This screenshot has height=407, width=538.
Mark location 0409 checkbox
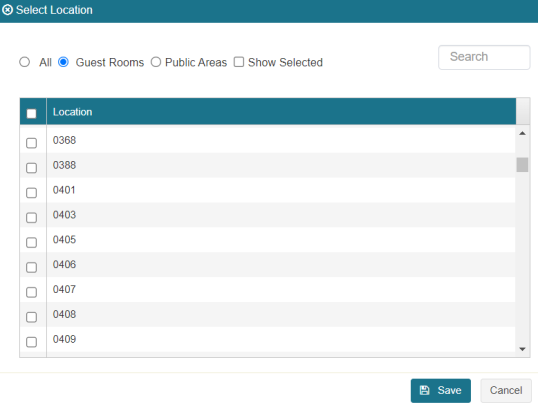pos(32,342)
